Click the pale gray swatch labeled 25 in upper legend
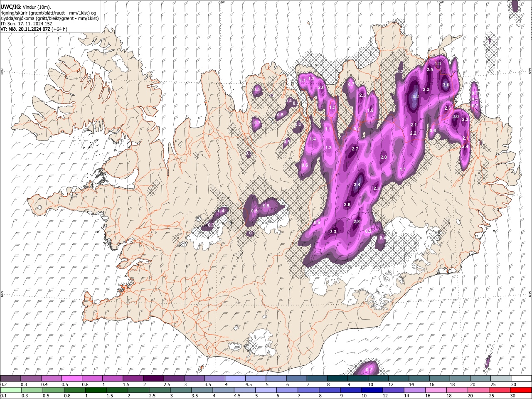Viewport: 532px width, 399px height. click(500, 379)
